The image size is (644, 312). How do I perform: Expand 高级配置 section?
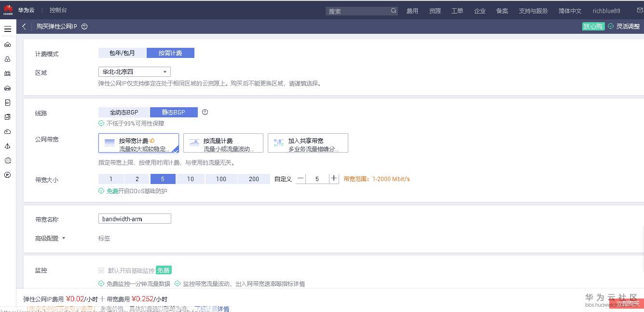coord(50,238)
